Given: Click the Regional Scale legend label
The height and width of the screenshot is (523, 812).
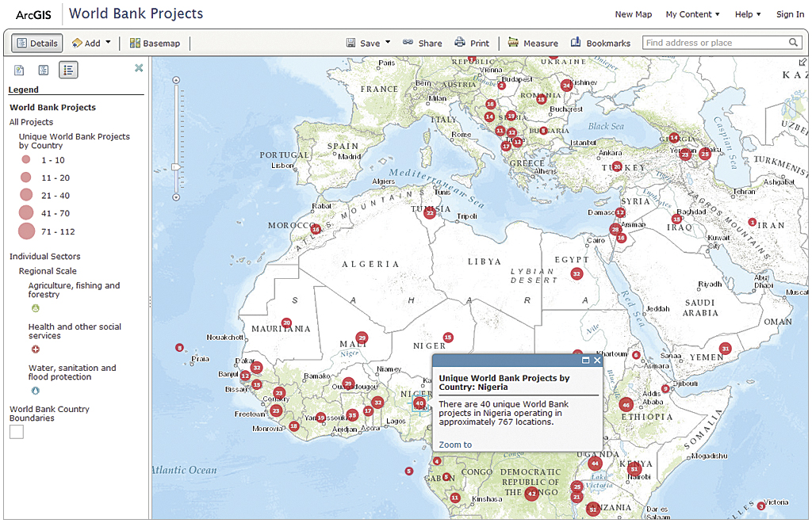Looking at the screenshot, I should click(48, 271).
